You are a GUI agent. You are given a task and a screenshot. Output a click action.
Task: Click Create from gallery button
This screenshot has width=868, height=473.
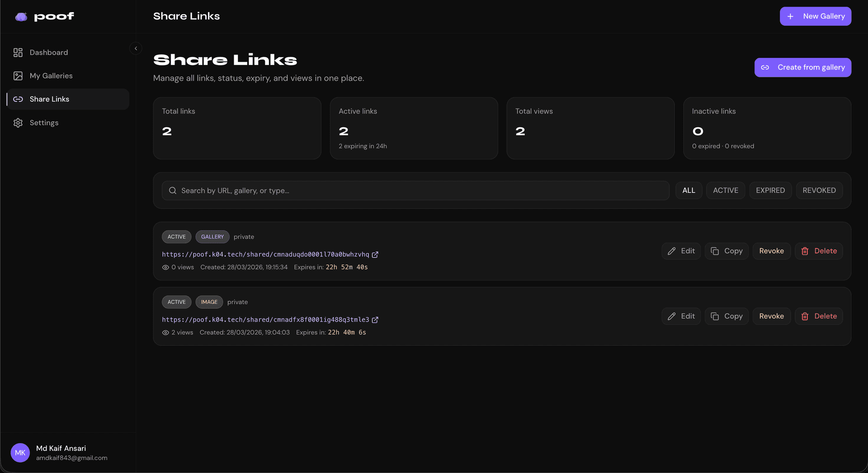(x=803, y=67)
